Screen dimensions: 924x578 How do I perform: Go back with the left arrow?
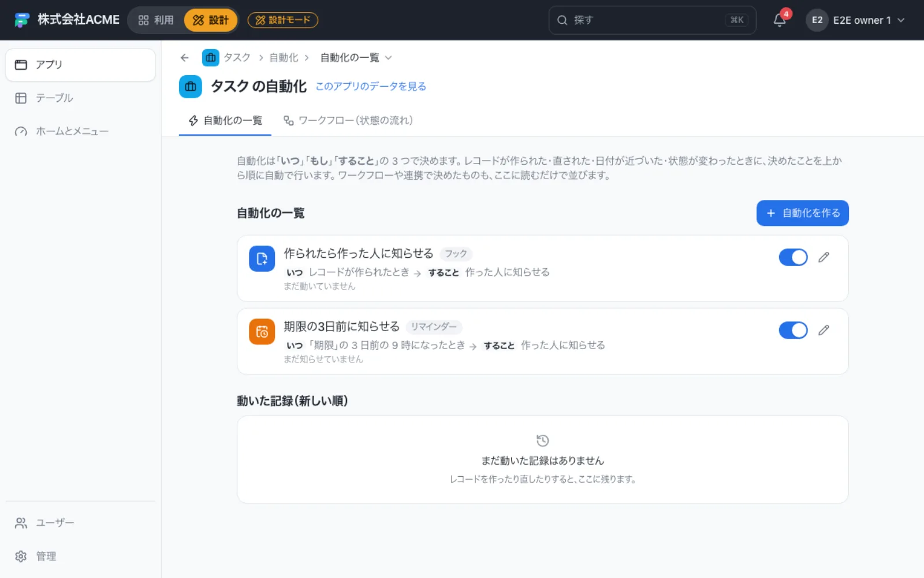click(x=185, y=58)
